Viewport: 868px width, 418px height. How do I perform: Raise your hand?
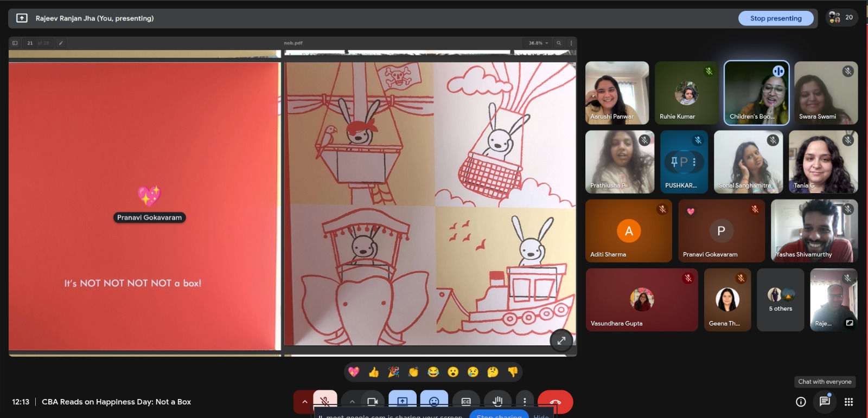497,402
